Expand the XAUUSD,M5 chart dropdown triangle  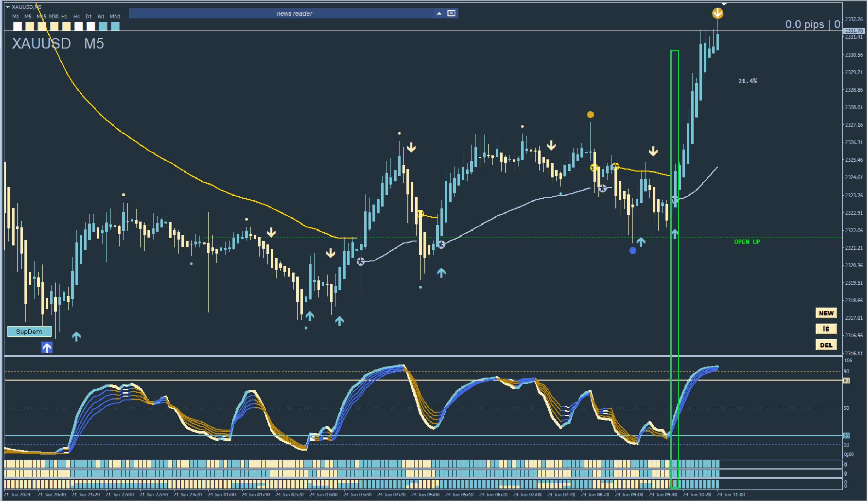(x=7, y=7)
